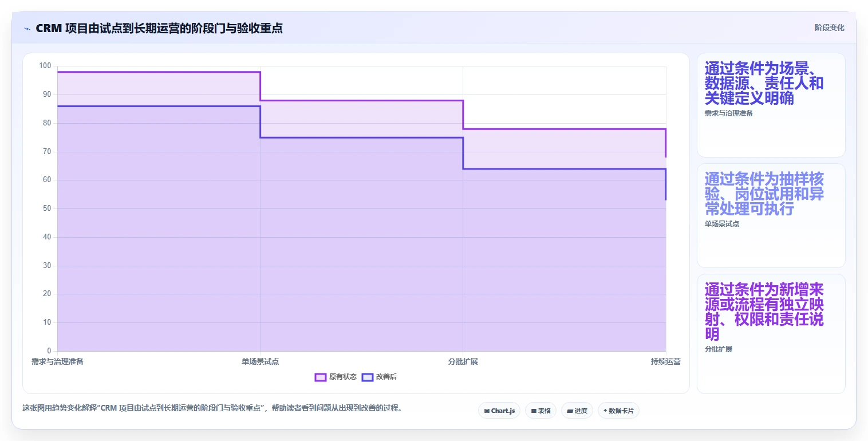The height and width of the screenshot is (441, 868).
Task: Toggle the 原有状态 legend swatch
Action: (321, 377)
